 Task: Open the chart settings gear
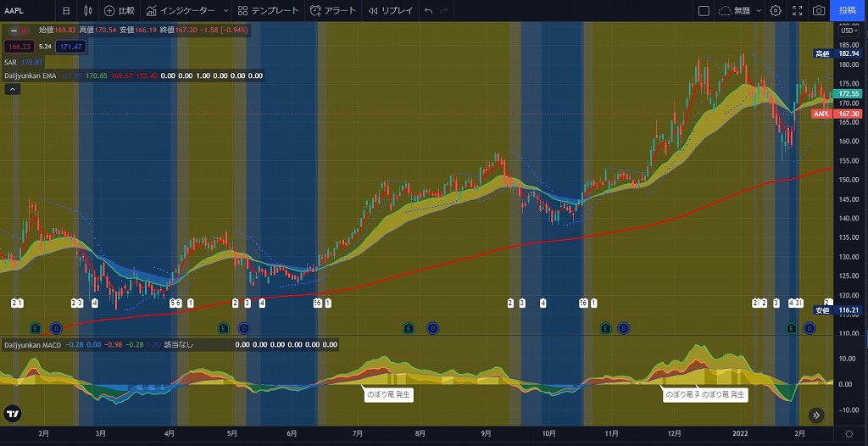pyautogui.click(x=776, y=11)
